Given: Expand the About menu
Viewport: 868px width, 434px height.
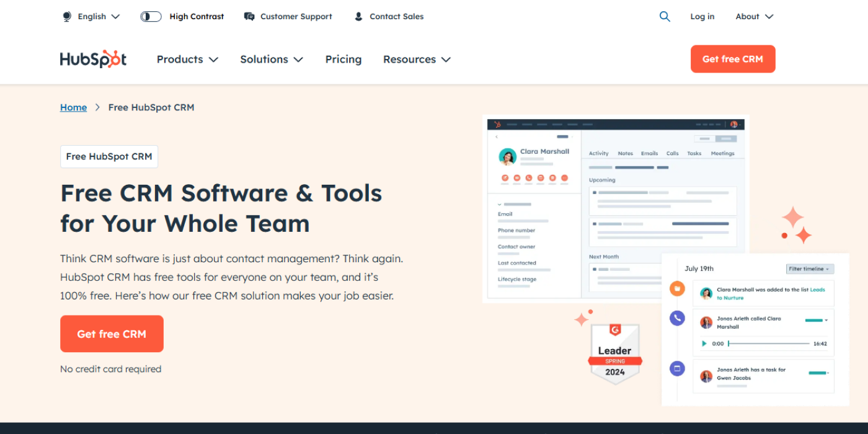Looking at the screenshot, I should [x=755, y=17].
